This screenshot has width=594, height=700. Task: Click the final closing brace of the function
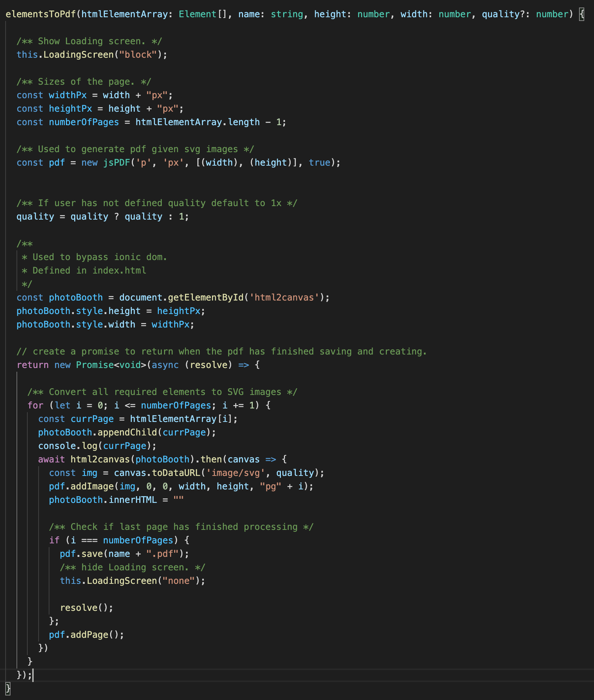point(8,689)
